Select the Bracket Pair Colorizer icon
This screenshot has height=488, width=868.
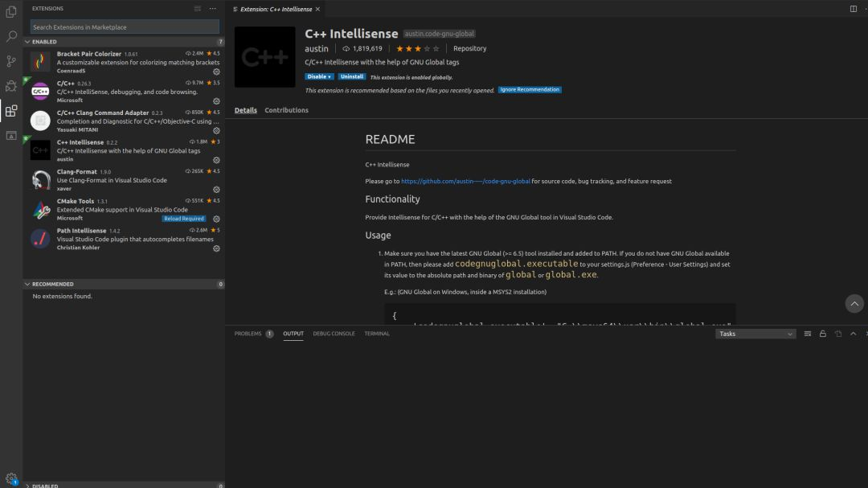coord(40,61)
